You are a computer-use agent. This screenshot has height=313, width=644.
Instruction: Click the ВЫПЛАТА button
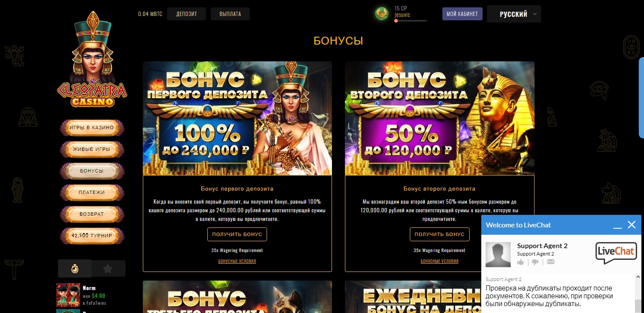point(230,14)
